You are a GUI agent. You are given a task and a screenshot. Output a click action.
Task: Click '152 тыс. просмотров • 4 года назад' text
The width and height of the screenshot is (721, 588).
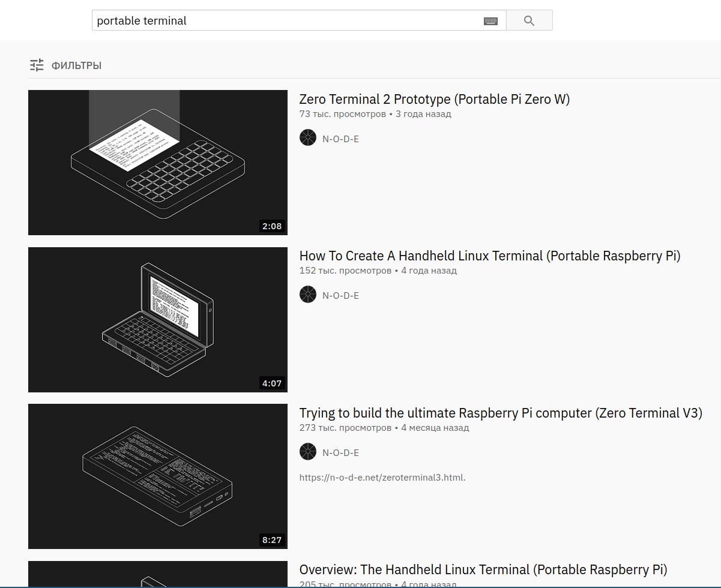378,271
